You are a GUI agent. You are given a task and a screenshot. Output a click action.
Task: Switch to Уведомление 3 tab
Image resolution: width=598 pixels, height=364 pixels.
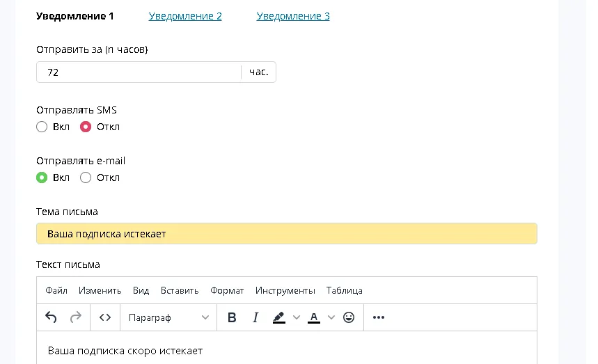293,16
